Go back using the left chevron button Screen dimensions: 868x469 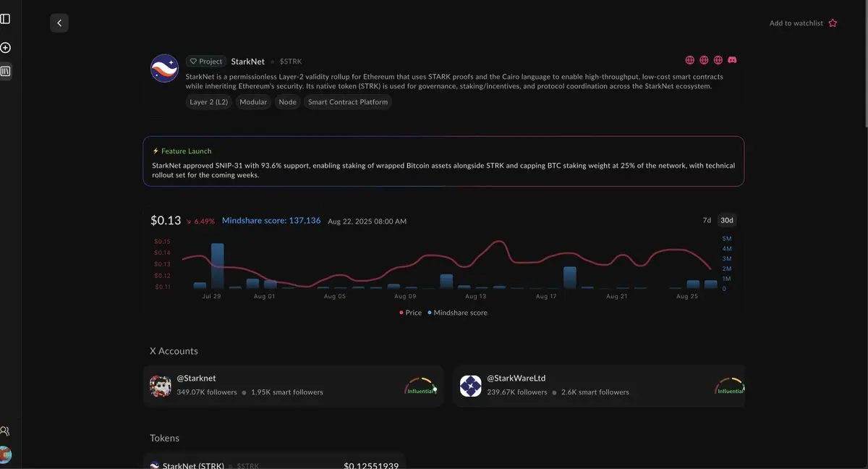(59, 23)
